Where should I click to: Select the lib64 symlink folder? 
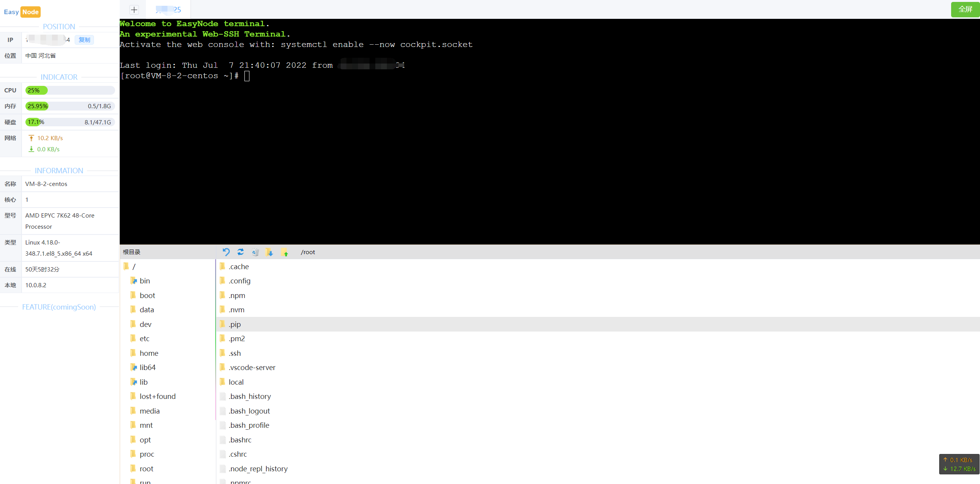coord(147,367)
